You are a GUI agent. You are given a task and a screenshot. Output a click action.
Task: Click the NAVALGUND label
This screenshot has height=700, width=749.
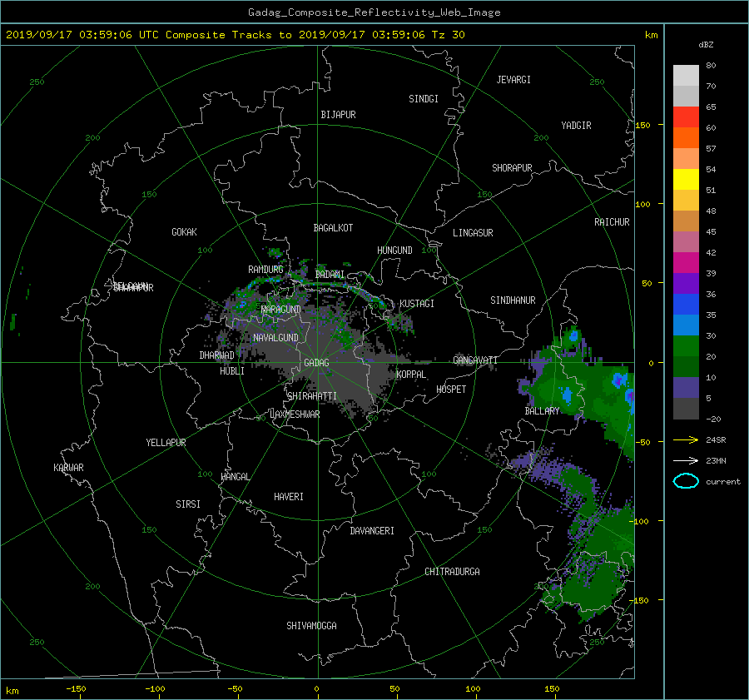click(275, 338)
